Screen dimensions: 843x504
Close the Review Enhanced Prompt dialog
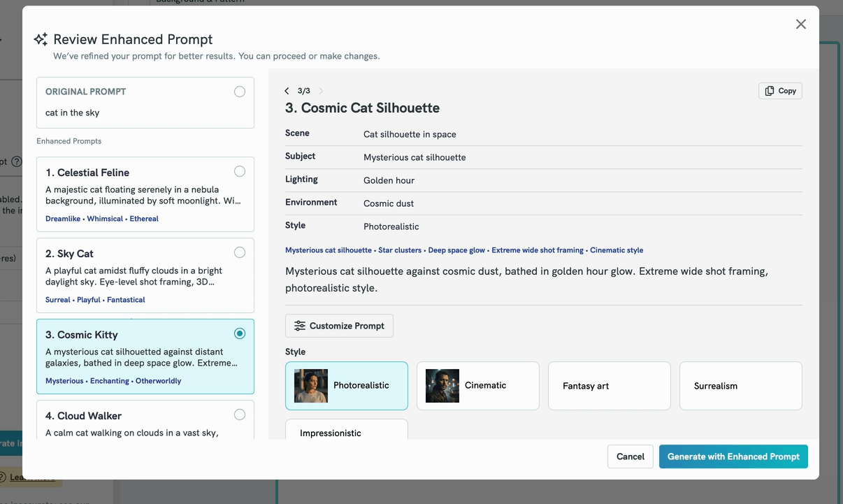(800, 24)
